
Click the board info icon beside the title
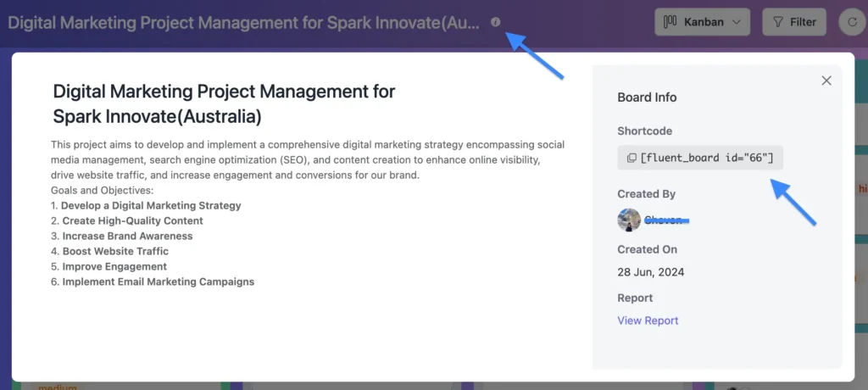(496, 23)
